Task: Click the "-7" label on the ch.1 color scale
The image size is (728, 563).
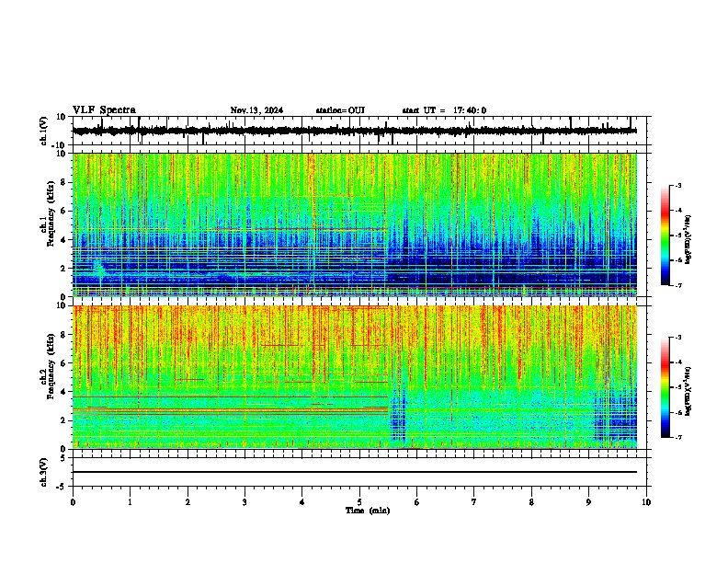Action: tap(678, 285)
